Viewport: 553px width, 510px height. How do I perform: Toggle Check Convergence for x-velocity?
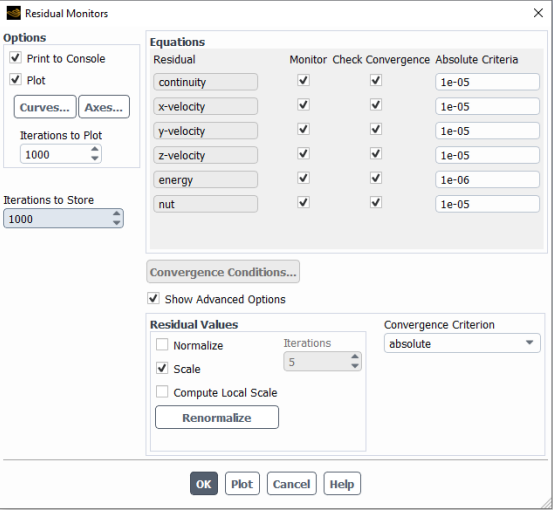376,105
